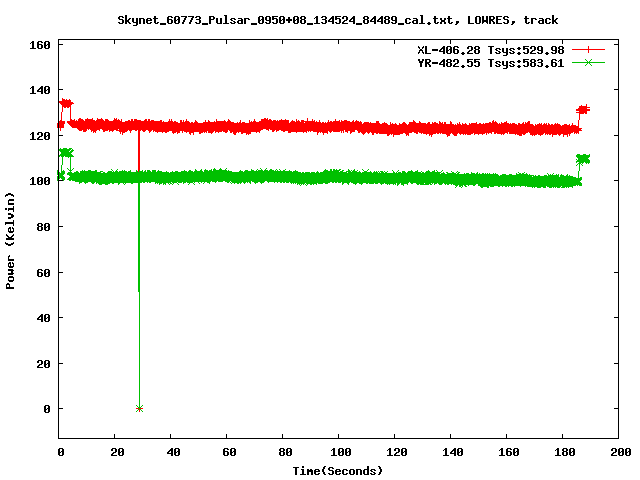Click the x-axis tick label 80

point(285,452)
